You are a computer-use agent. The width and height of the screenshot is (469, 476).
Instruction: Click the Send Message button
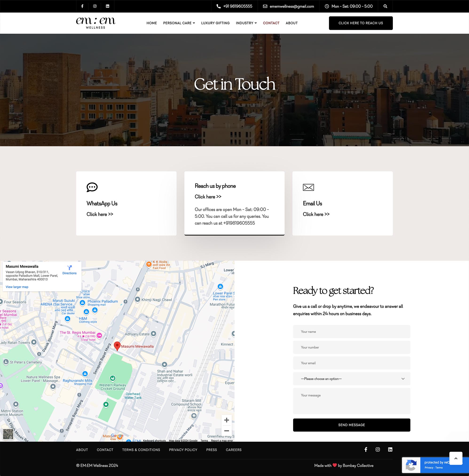[x=351, y=425]
